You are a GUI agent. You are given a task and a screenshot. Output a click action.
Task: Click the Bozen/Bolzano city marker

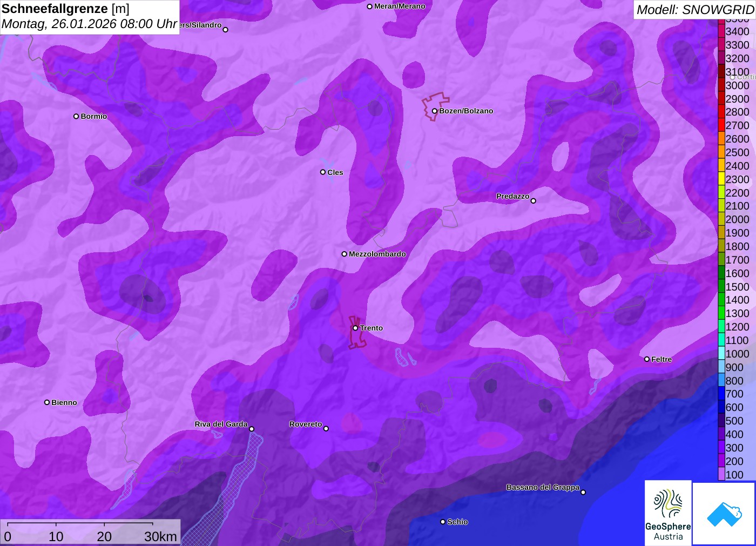click(x=435, y=111)
